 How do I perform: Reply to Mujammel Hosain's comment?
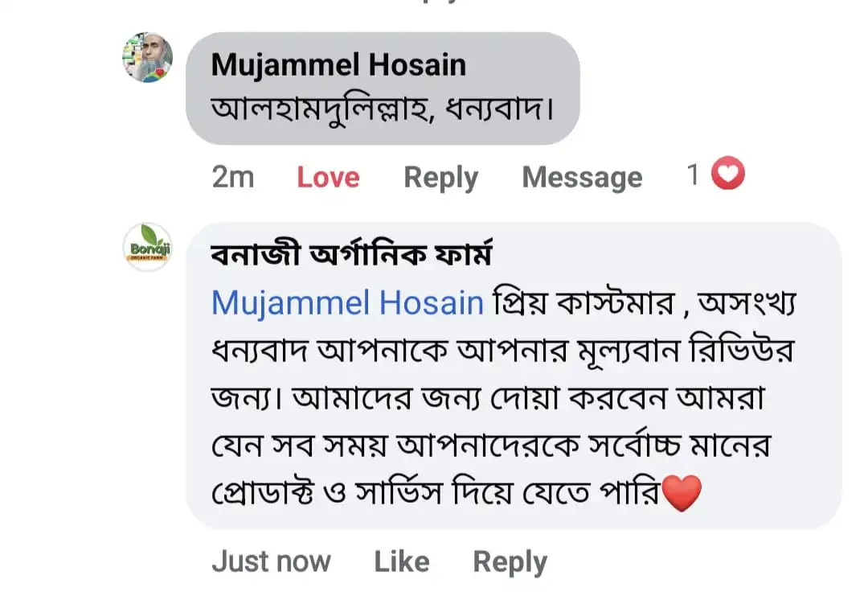point(440,177)
